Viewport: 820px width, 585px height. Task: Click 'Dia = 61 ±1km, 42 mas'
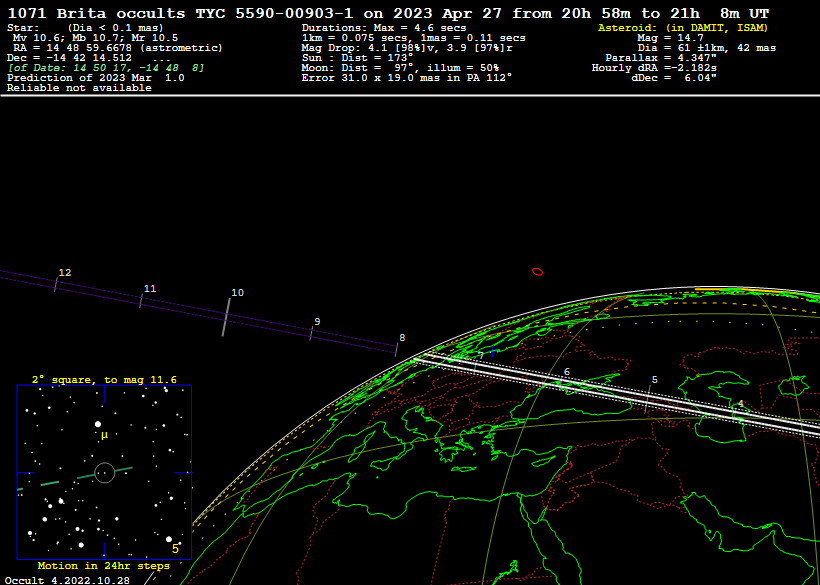[x=707, y=48]
